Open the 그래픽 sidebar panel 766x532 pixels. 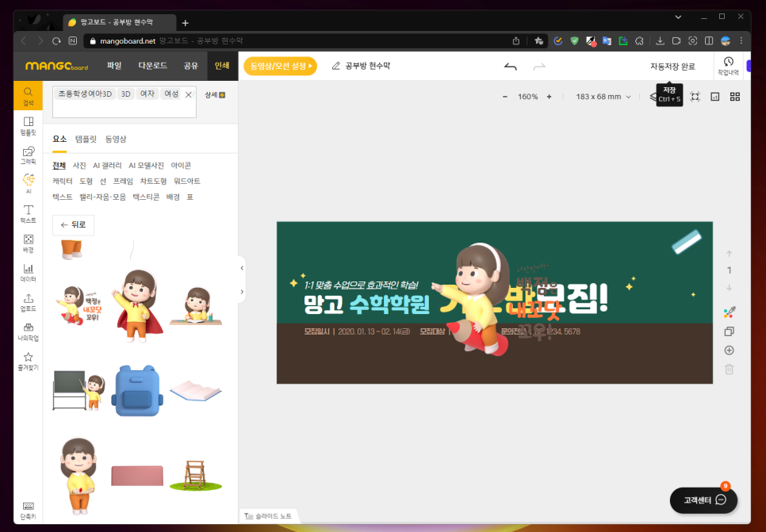pos(29,155)
